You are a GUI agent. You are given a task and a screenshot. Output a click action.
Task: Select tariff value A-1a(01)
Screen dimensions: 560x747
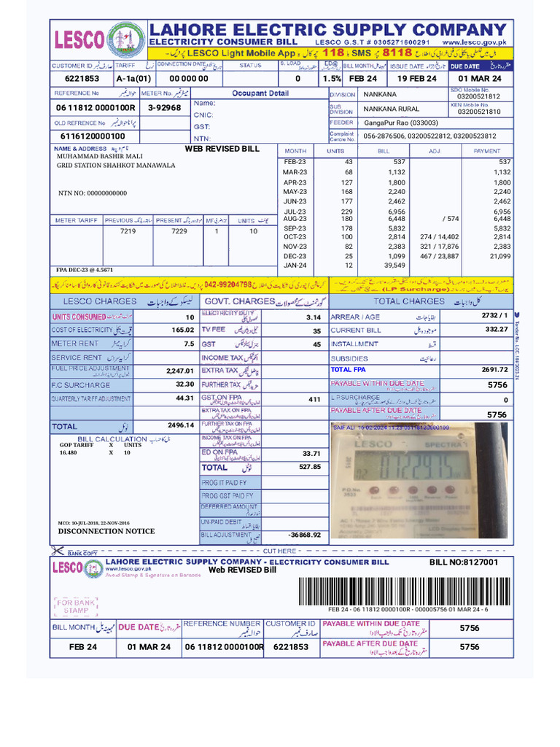pos(134,79)
